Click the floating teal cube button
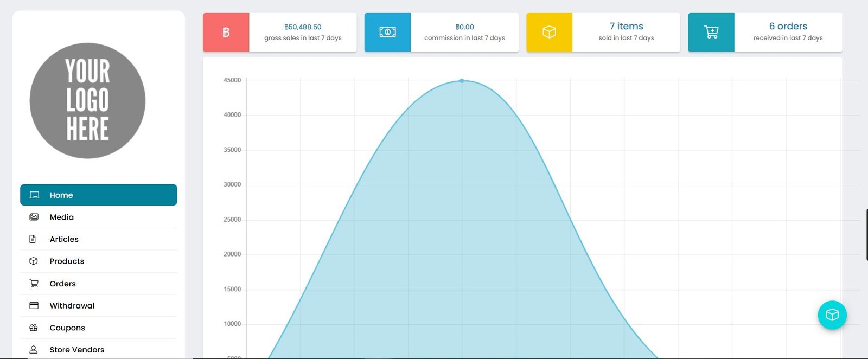Image resolution: width=868 pixels, height=359 pixels. (832, 315)
